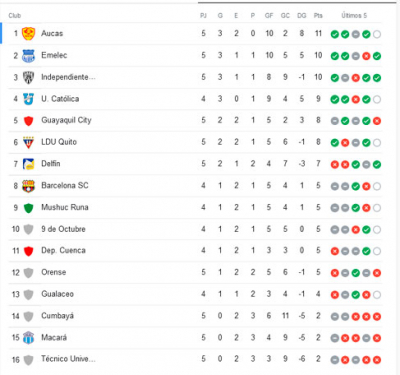
Task: Click the Emelec club crest icon
Action: 28,56
